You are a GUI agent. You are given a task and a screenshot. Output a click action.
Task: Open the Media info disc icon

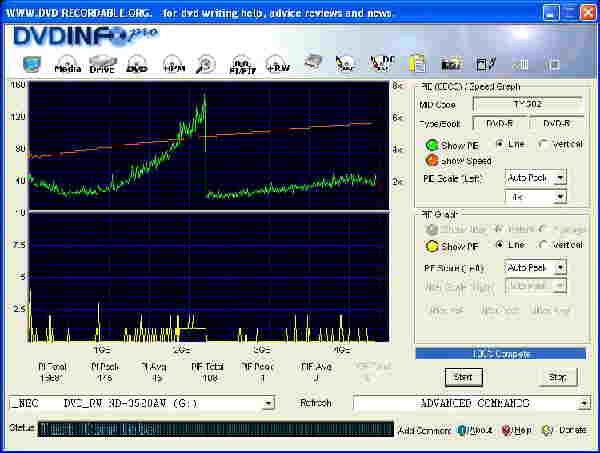point(68,64)
